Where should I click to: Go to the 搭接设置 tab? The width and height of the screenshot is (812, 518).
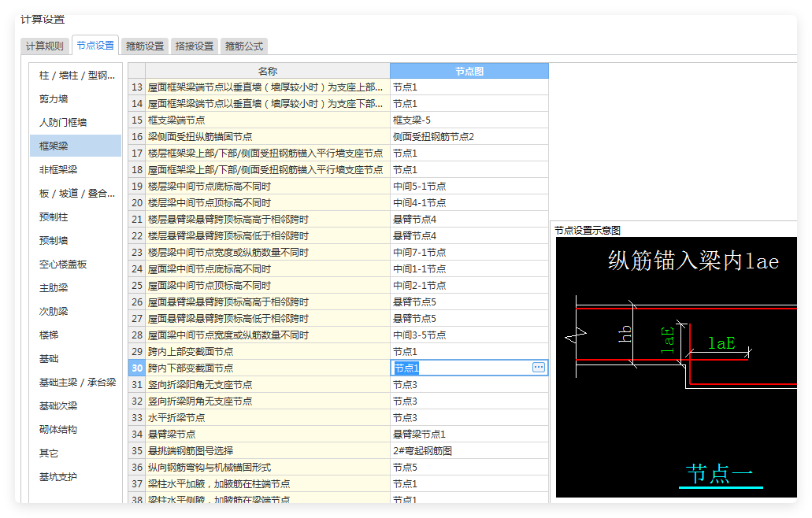click(x=195, y=46)
